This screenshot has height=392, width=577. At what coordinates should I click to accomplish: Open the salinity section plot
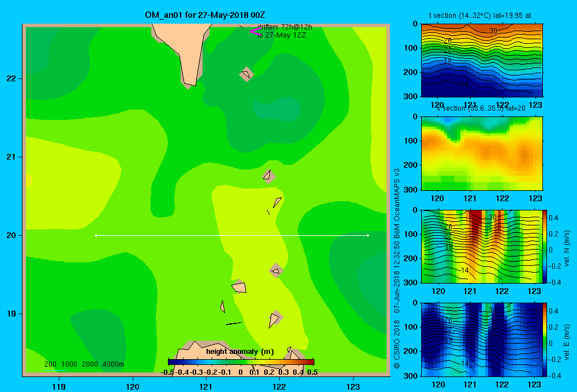[482, 153]
